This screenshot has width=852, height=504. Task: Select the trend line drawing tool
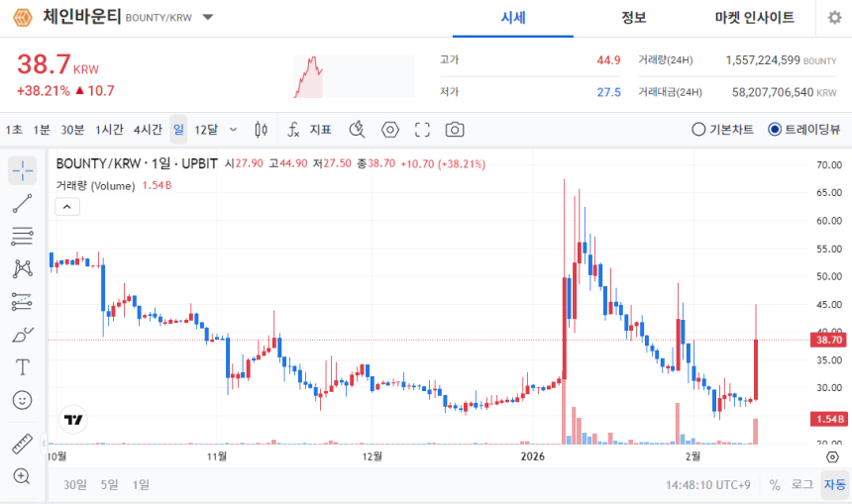point(22,204)
